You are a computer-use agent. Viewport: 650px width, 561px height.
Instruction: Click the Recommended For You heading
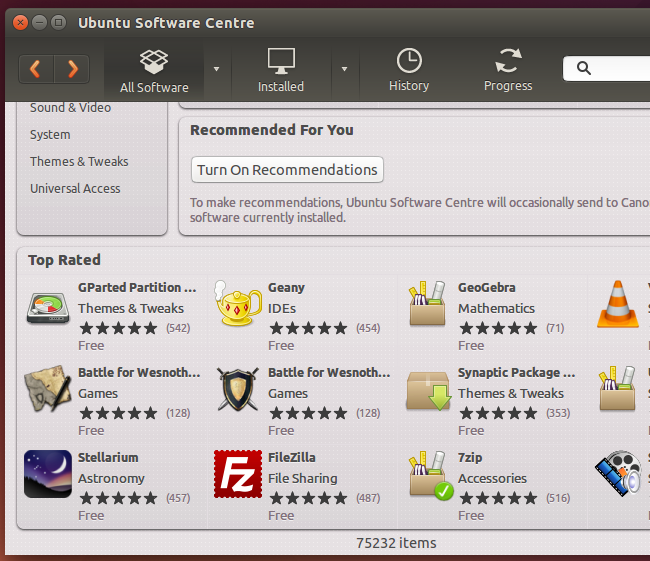coord(272,130)
